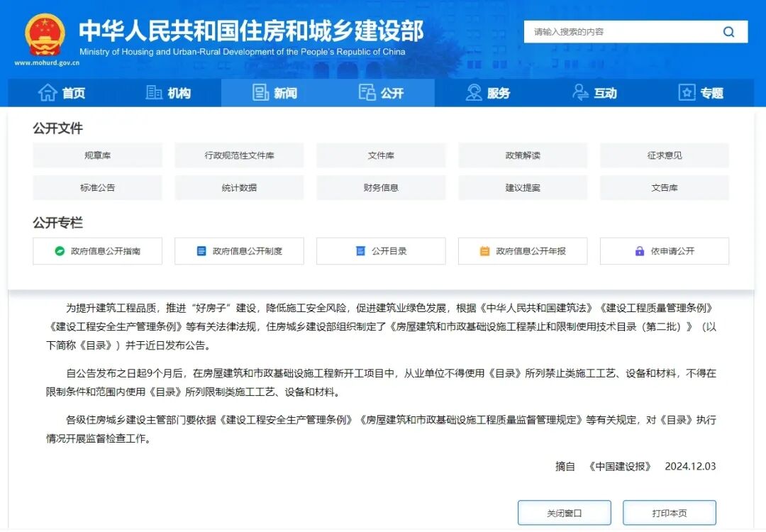This screenshot has height=532, width=766.
Task: Click the newspaper icon beside 新闻
Action: point(260,92)
